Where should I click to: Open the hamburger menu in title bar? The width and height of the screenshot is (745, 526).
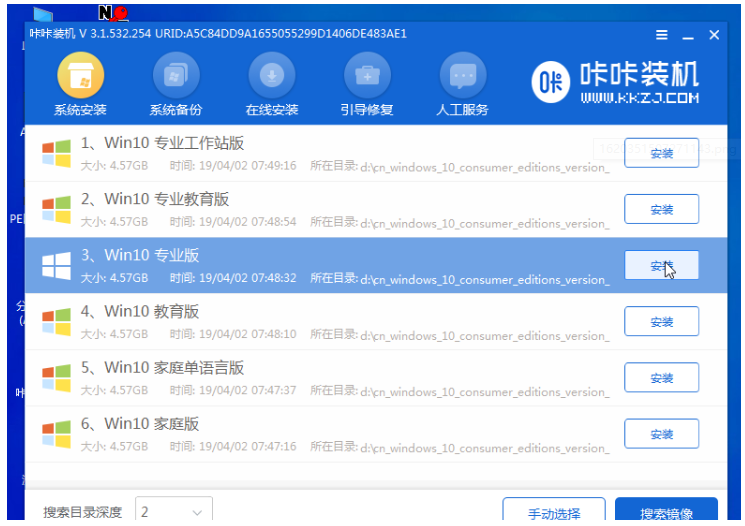[x=662, y=35]
